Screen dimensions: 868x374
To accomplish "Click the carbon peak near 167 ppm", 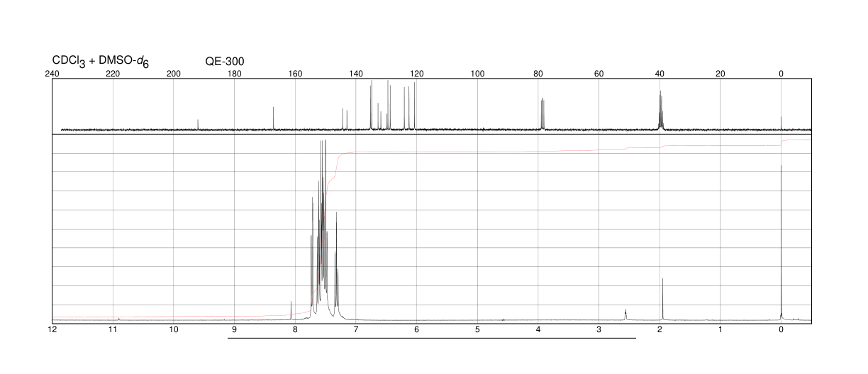I will point(274,118).
